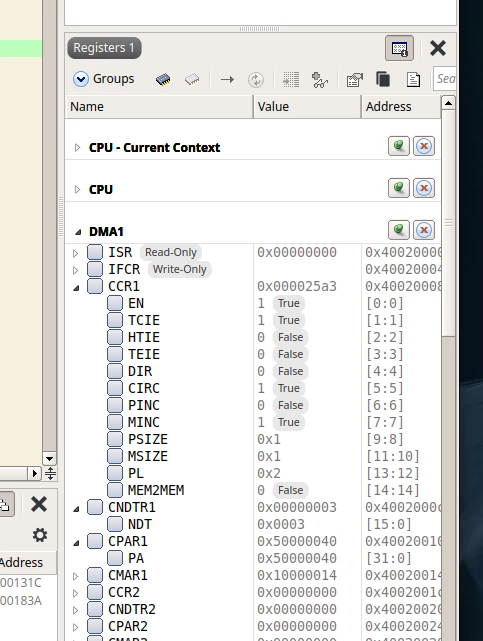Click the bottom-left panel Address column header
This screenshot has width=483, height=641.
22,563
